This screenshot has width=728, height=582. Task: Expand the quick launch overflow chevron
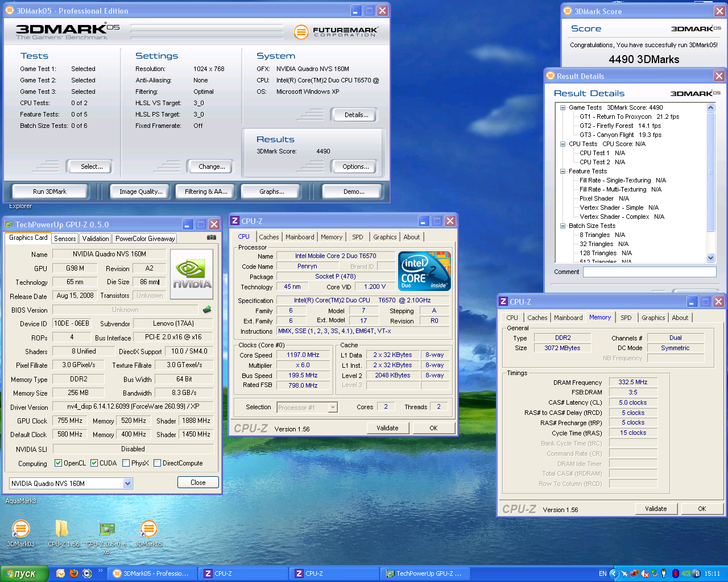point(101,571)
